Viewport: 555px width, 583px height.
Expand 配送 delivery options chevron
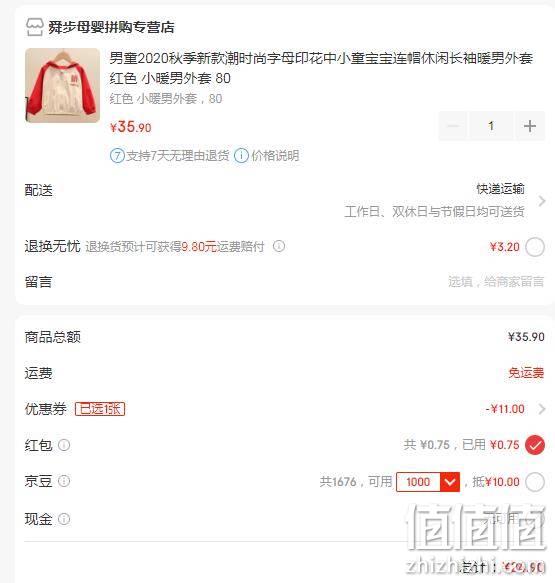(x=542, y=201)
